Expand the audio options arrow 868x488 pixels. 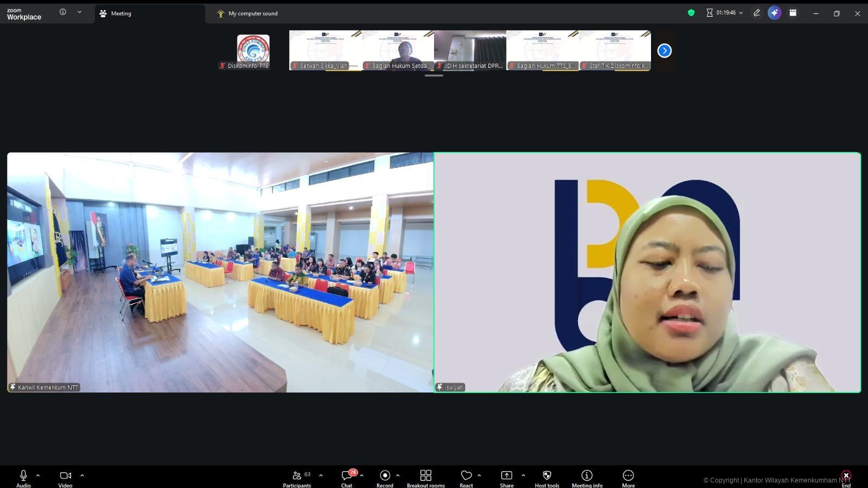38,476
